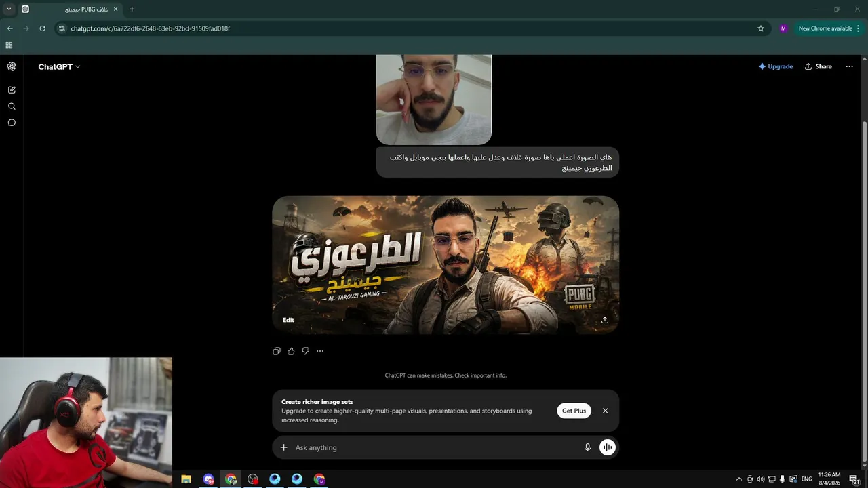Click the Share conversation button
This screenshot has width=868, height=488.
[x=818, y=66]
